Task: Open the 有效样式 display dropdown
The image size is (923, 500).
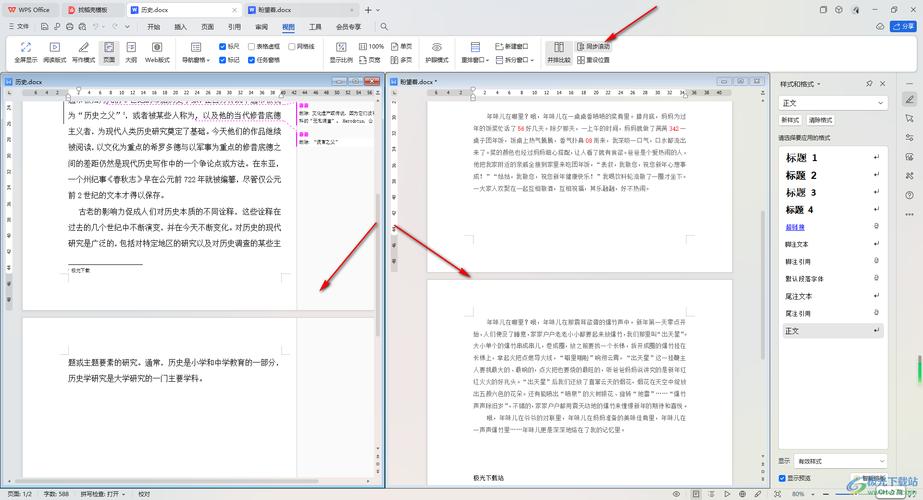Action: pos(840,461)
